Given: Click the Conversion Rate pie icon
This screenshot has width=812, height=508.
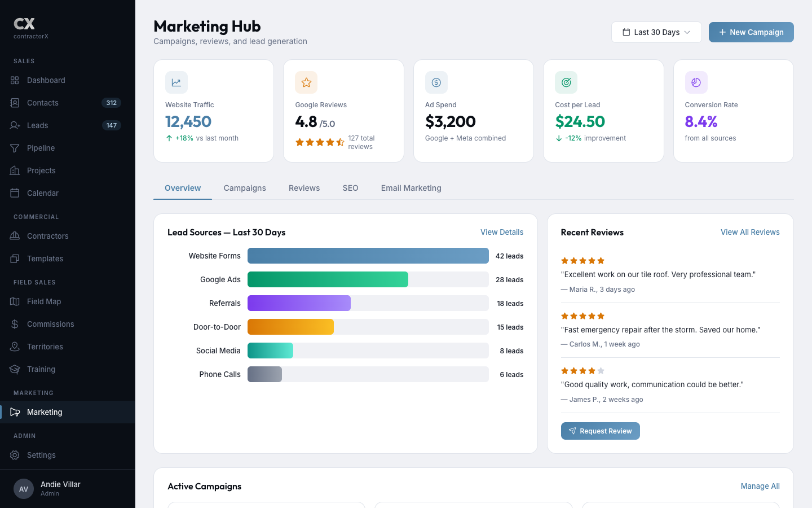Looking at the screenshot, I should pyautogui.click(x=696, y=82).
